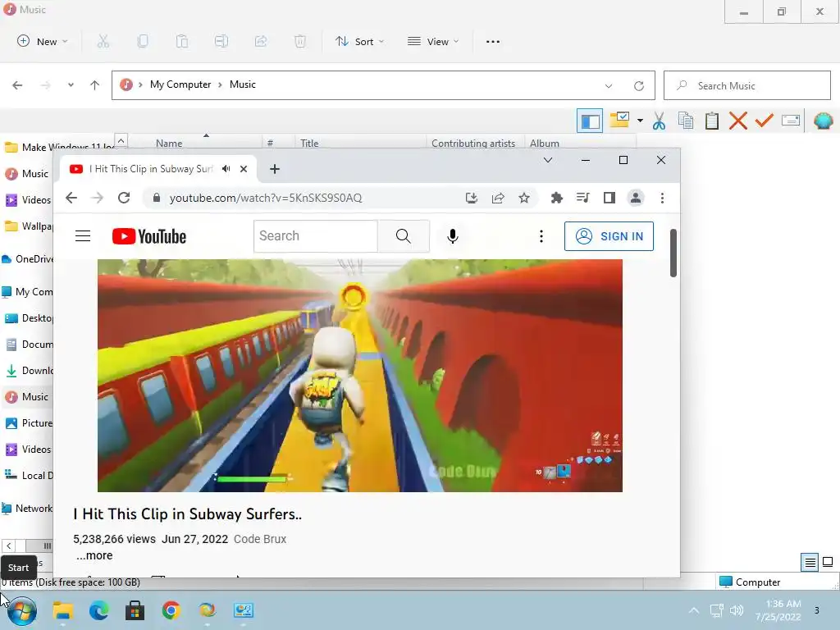
Task: Close the Subway Surfers YouTube tab
Action: click(x=243, y=169)
